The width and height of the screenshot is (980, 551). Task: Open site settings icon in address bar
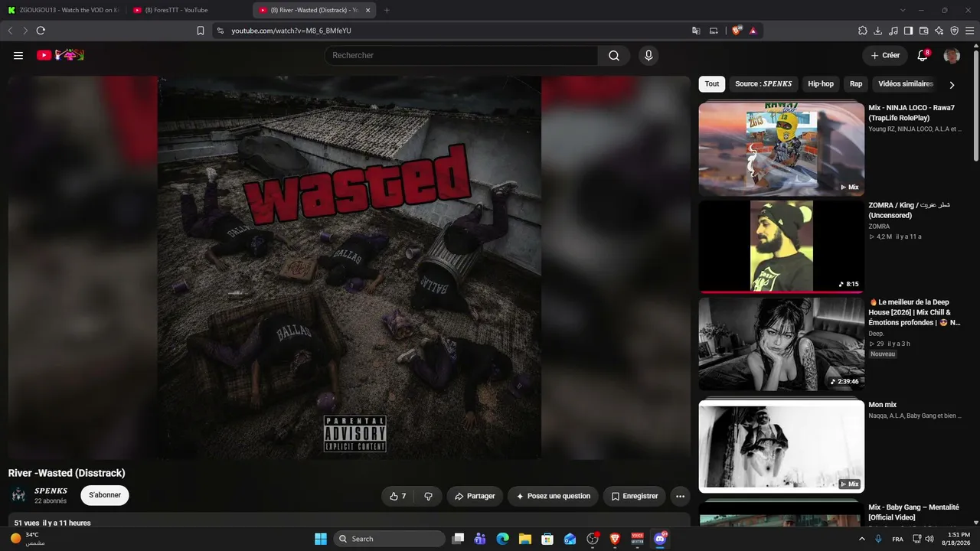(x=220, y=31)
